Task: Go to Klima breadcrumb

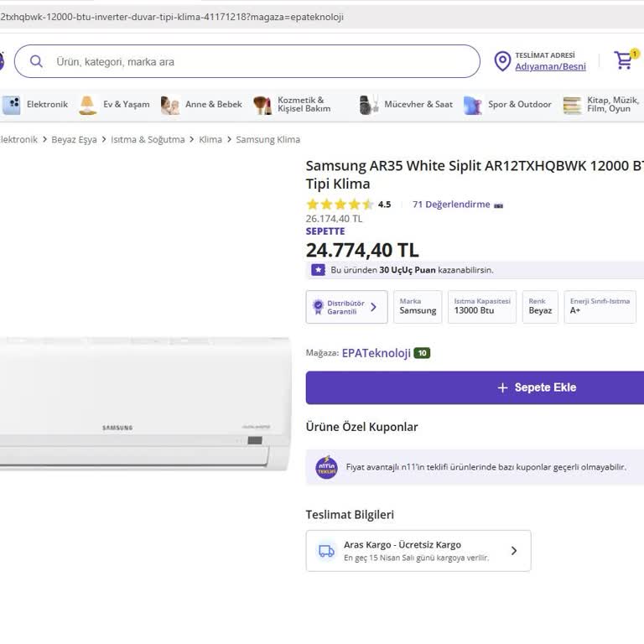Action: (210, 140)
